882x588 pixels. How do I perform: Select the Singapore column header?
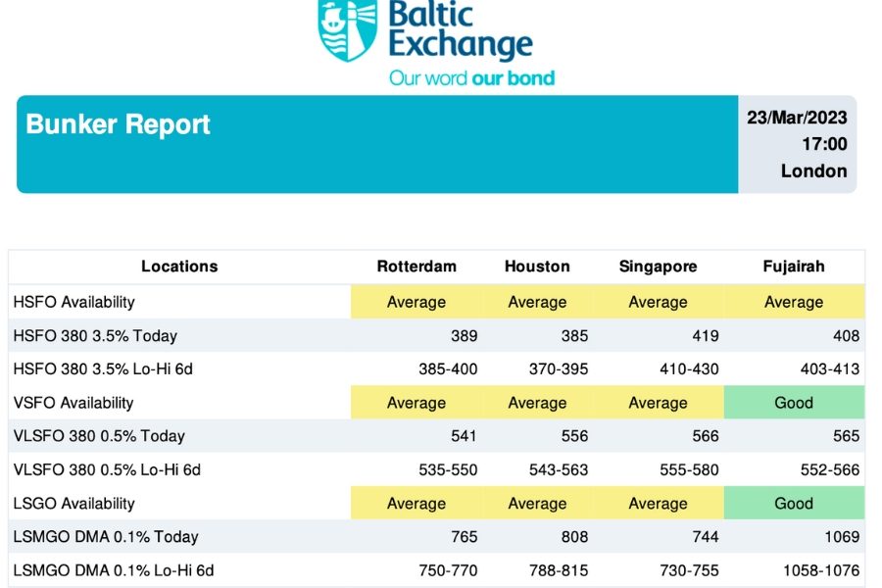(658, 267)
